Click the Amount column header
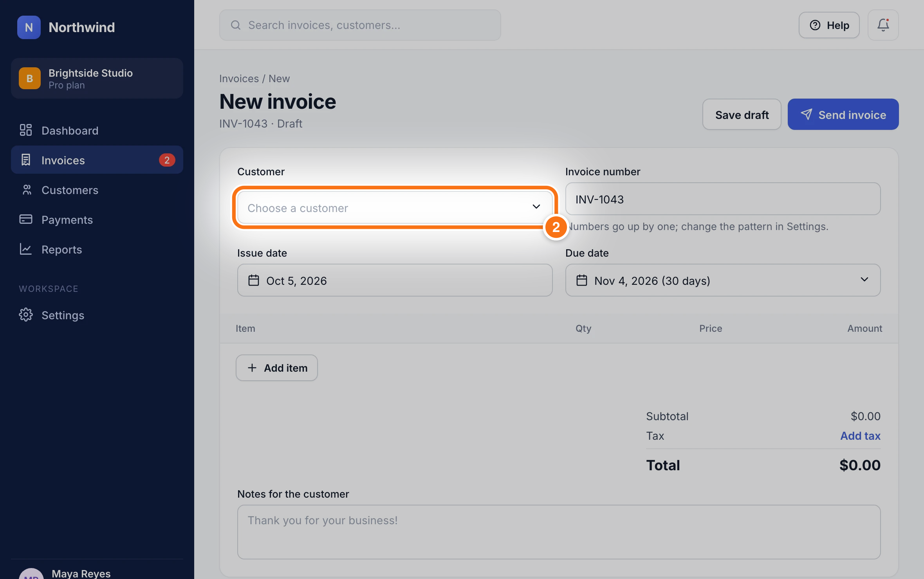924x579 pixels. click(x=864, y=328)
